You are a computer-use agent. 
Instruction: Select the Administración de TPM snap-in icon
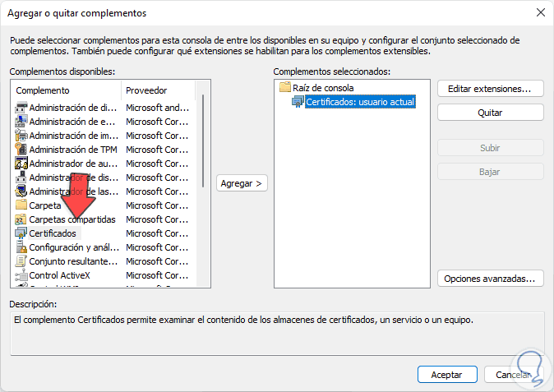click(21, 150)
